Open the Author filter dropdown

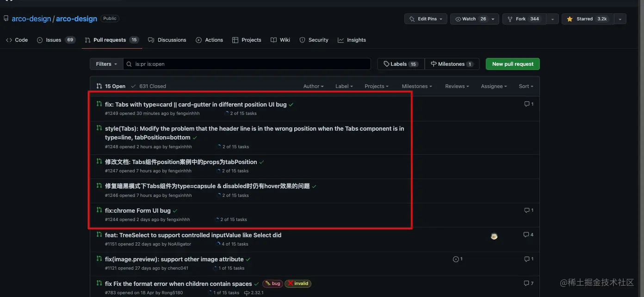pos(313,86)
